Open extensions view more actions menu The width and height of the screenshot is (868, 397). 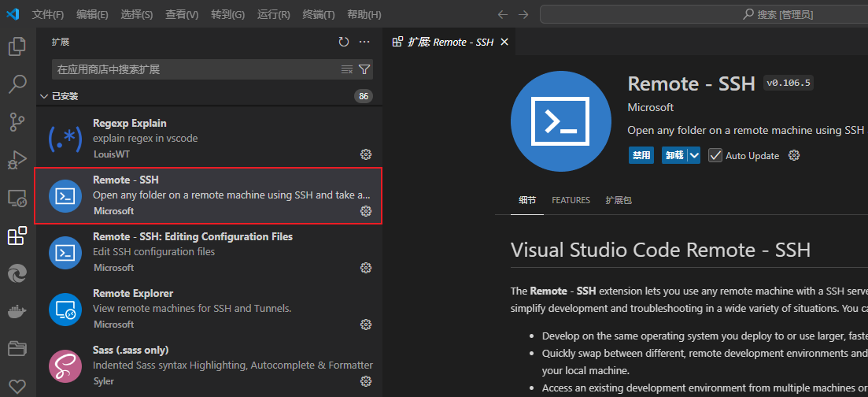click(364, 42)
